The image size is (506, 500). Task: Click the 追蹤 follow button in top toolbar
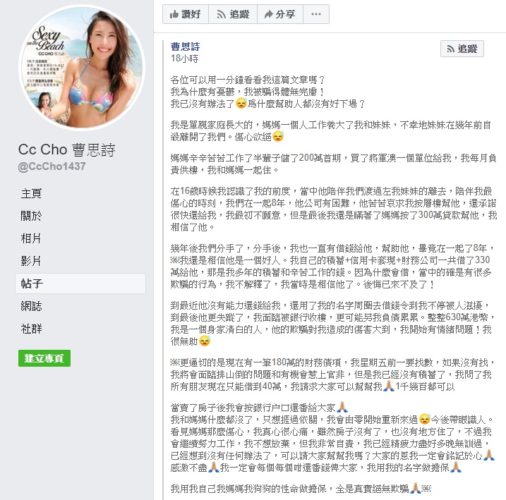tap(233, 14)
